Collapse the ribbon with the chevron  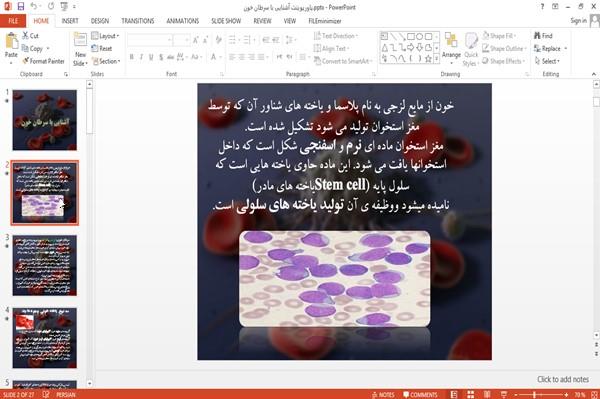pos(593,74)
